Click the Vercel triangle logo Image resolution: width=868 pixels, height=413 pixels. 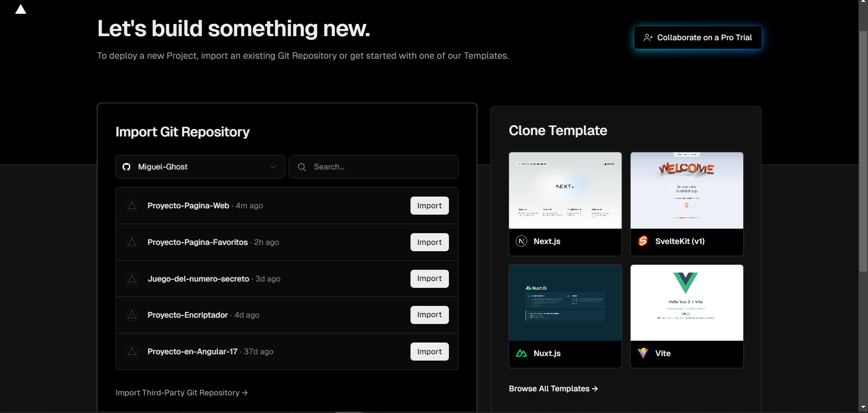tap(21, 9)
